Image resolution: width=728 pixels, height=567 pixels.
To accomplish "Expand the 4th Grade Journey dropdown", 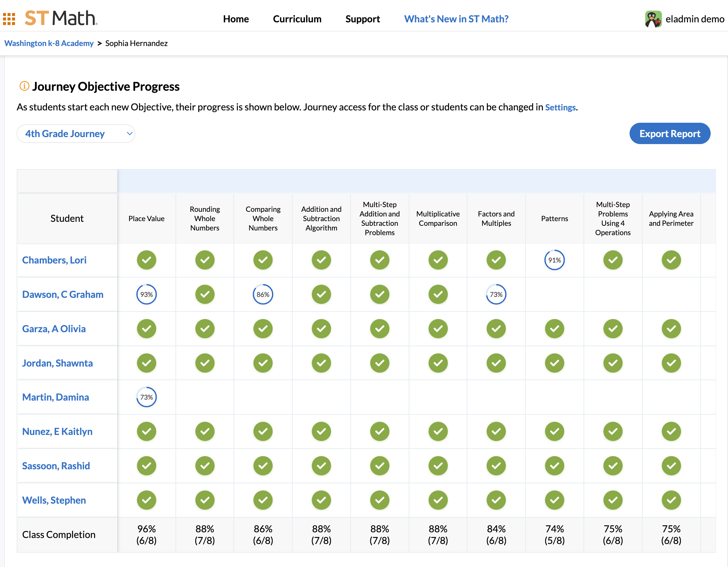I will tap(76, 134).
